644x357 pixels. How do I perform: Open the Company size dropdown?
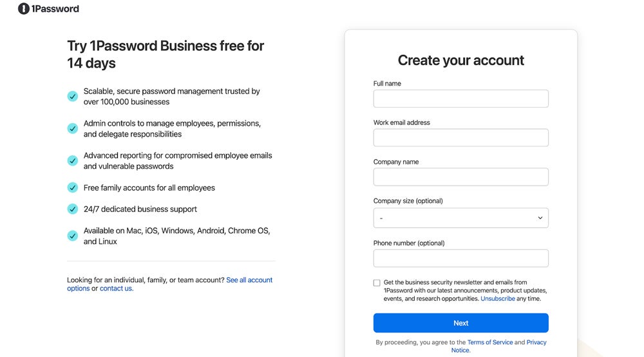460,218
